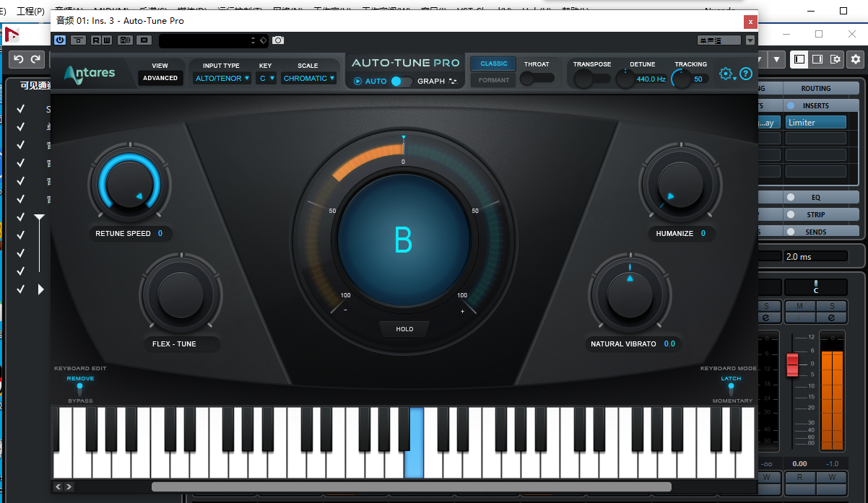The width and height of the screenshot is (868, 503).
Task: Switch A/B comparison setting icon
Action: [125, 40]
